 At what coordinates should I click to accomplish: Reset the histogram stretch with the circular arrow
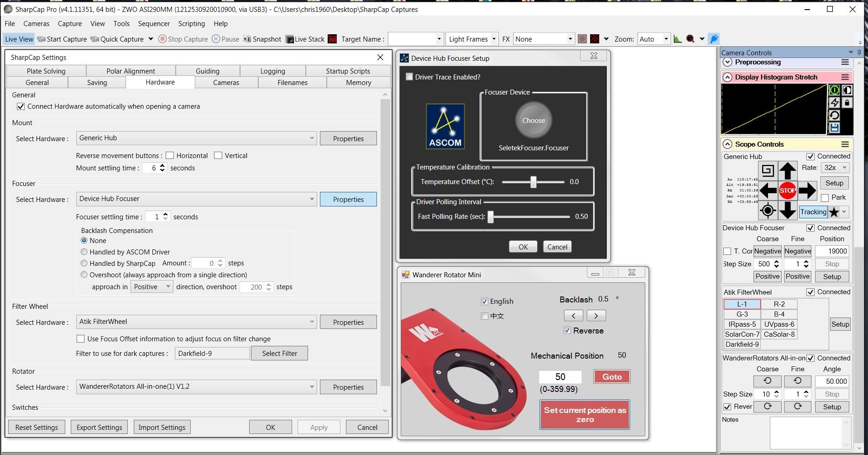click(834, 116)
